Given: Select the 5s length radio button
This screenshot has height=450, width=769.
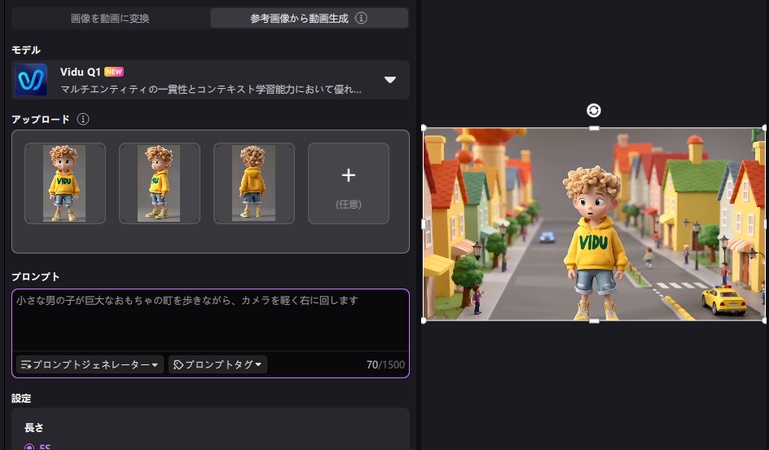Looking at the screenshot, I should [x=29, y=447].
